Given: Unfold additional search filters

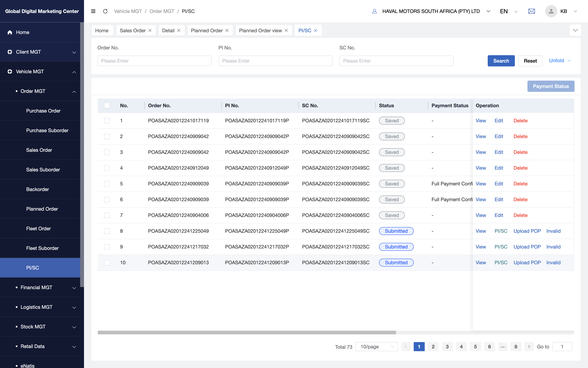Looking at the screenshot, I should [560, 61].
